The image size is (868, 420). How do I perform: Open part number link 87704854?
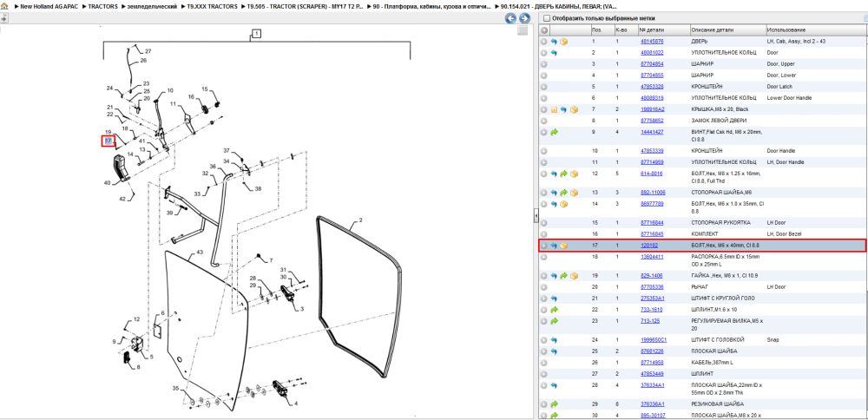click(x=652, y=64)
